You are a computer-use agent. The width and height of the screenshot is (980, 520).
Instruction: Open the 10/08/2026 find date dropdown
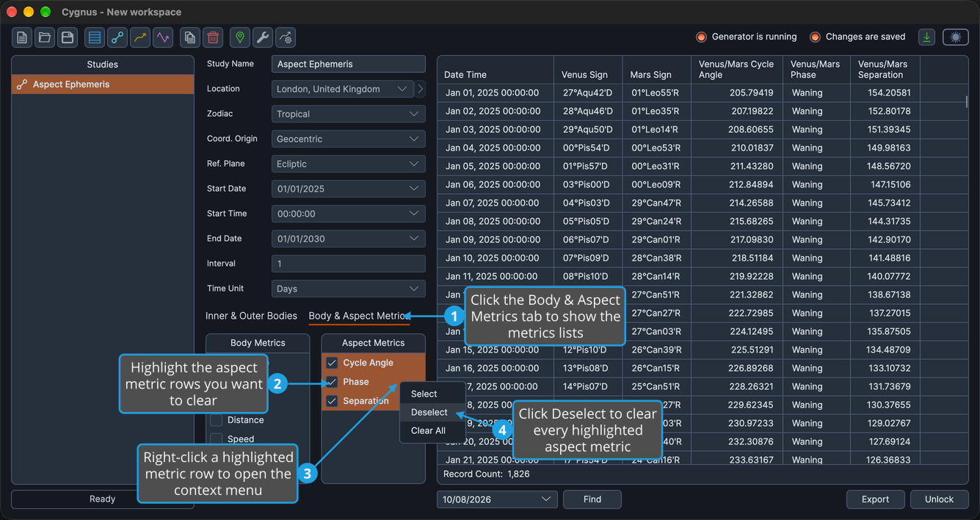(497, 499)
